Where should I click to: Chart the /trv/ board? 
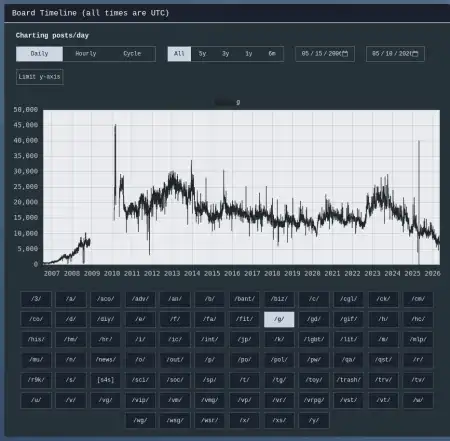(x=383, y=380)
